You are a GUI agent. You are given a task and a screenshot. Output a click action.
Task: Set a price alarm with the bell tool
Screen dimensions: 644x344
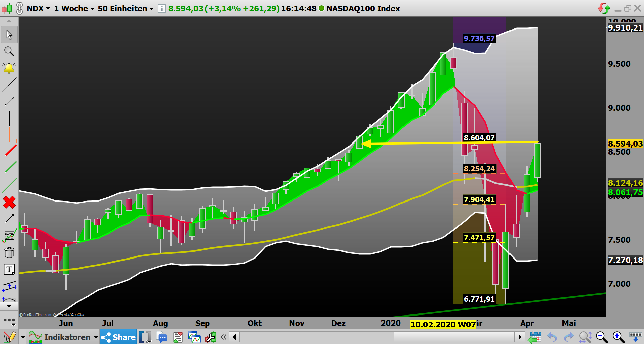pos(9,68)
